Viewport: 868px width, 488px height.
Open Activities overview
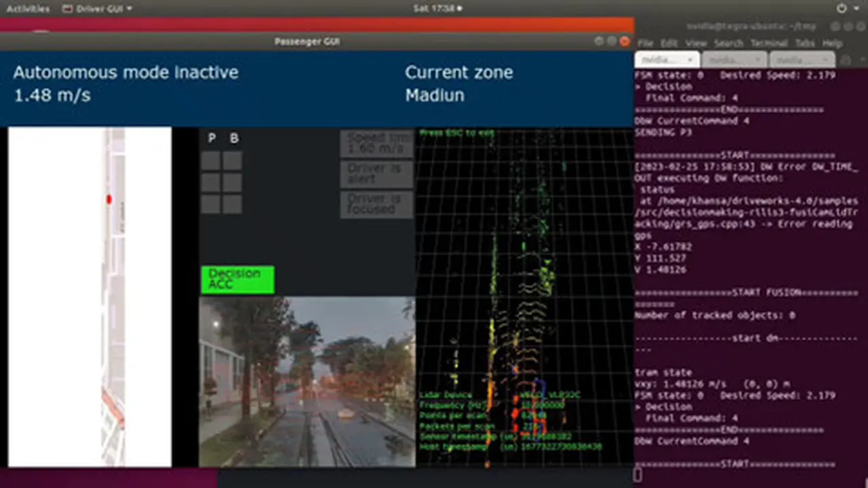(x=28, y=9)
